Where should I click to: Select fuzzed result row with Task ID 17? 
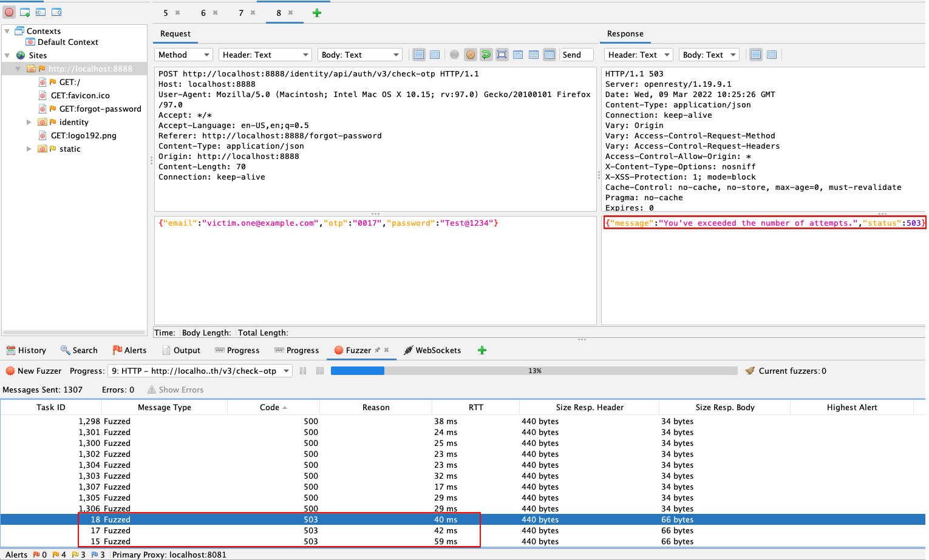463,530
